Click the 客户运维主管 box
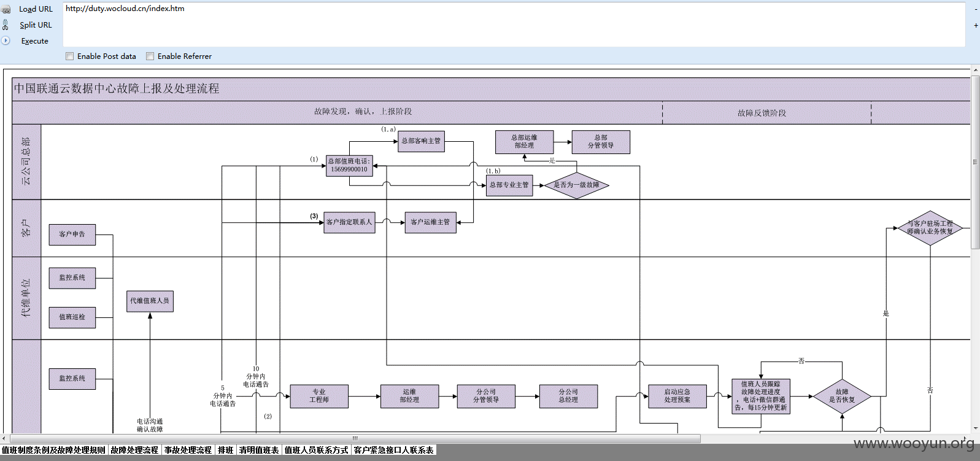This screenshot has width=980, height=461. point(430,222)
